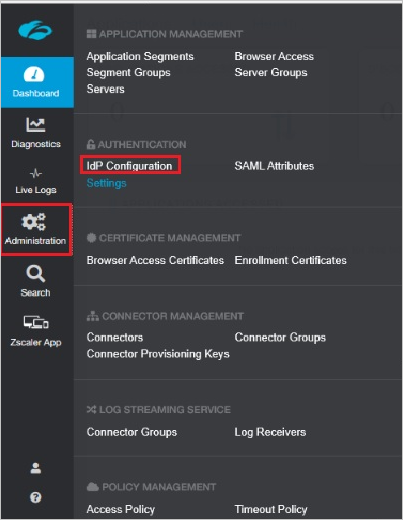Open IdP Configuration
This screenshot has width=403, height=520.
click(129, 166)
